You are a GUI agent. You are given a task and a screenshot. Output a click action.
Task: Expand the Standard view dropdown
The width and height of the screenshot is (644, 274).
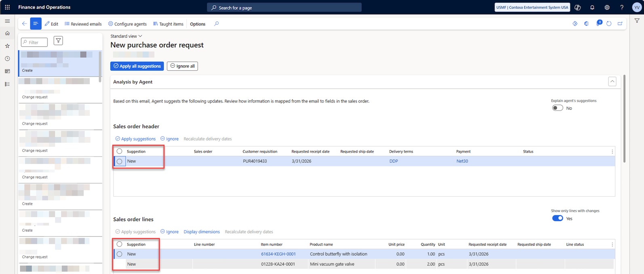pyautogui.click(x=126, y=36)
